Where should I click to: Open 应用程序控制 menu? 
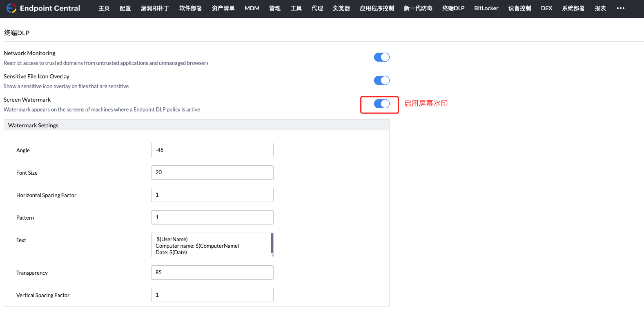click(377, 8)
